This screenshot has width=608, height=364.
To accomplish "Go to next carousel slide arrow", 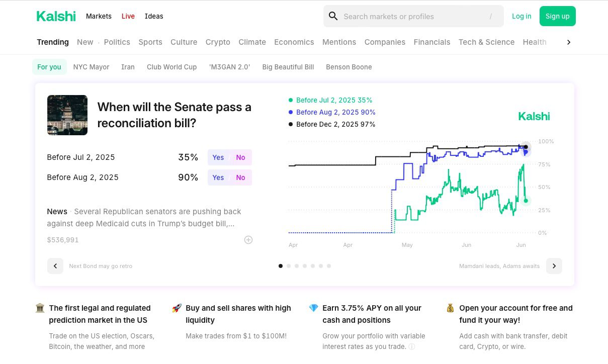I will click(554, 266).
